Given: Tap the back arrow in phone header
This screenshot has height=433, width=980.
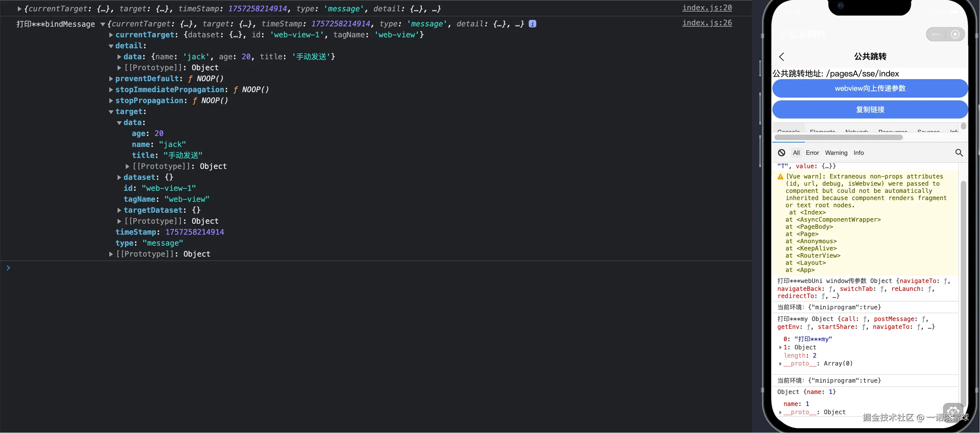Looking at the screenshot, I should (x=782, y=57).
